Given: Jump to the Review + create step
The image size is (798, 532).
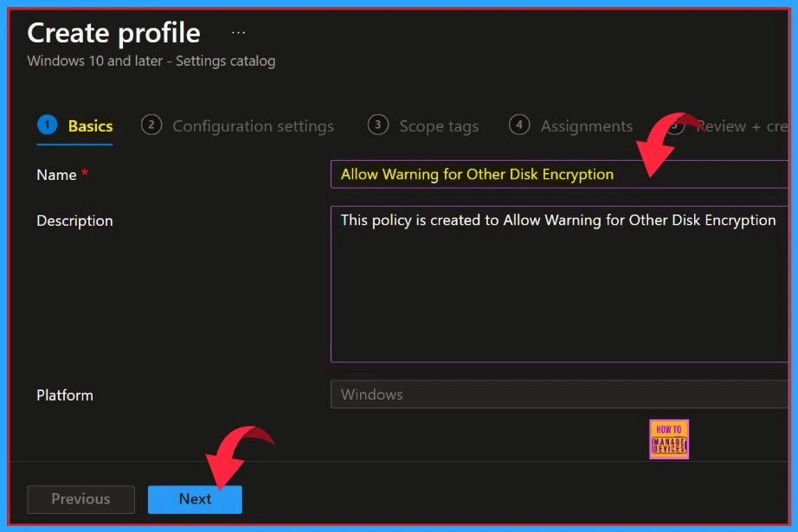Looking at the screenshot, I should 728,125.
